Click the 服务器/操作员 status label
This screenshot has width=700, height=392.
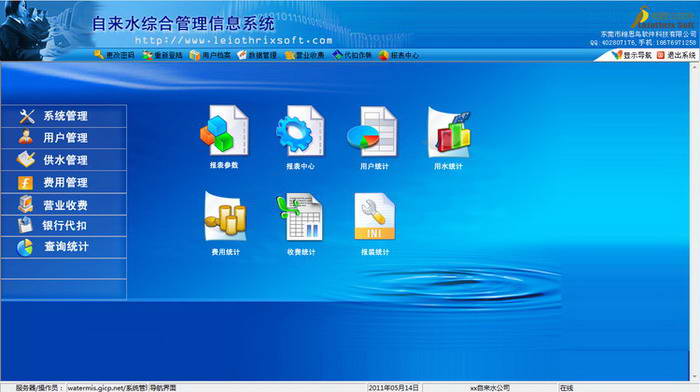tap(39, 388)
